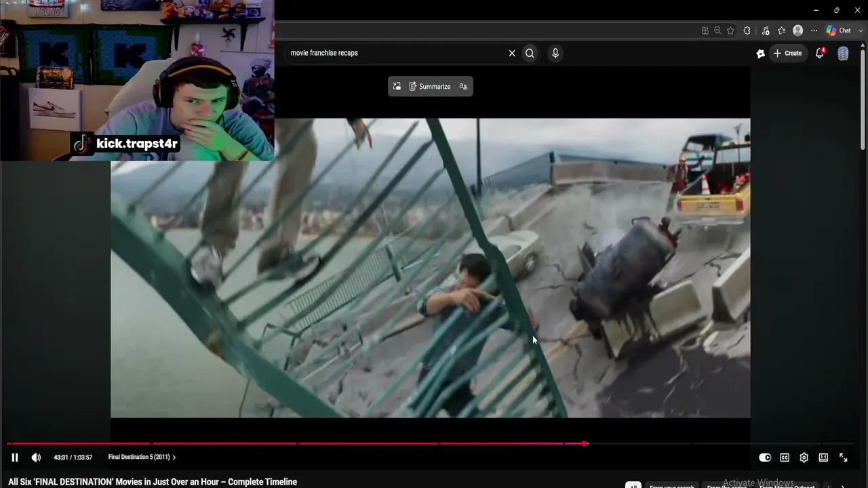Open the Final Destination 5 (2011) chapter list
This screenshot has height=488, width=868.
(x=142, y=457)
